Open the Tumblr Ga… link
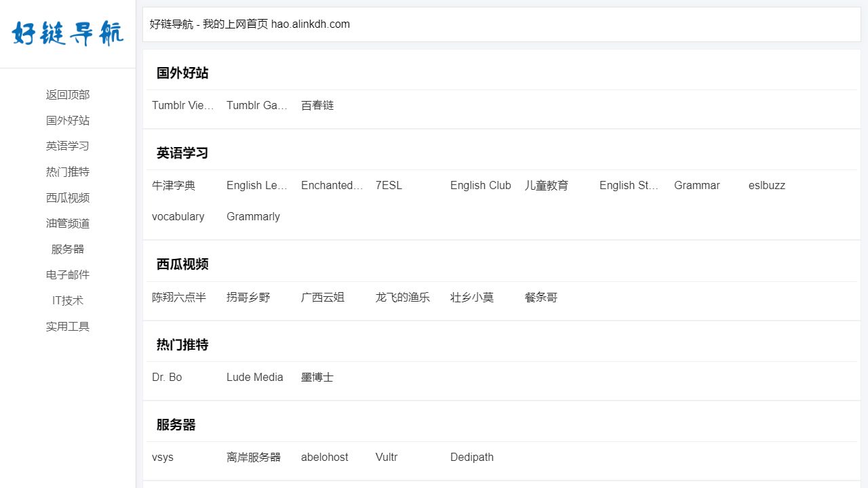This screenshot has width=868, height=488. (x=258, y=106)
